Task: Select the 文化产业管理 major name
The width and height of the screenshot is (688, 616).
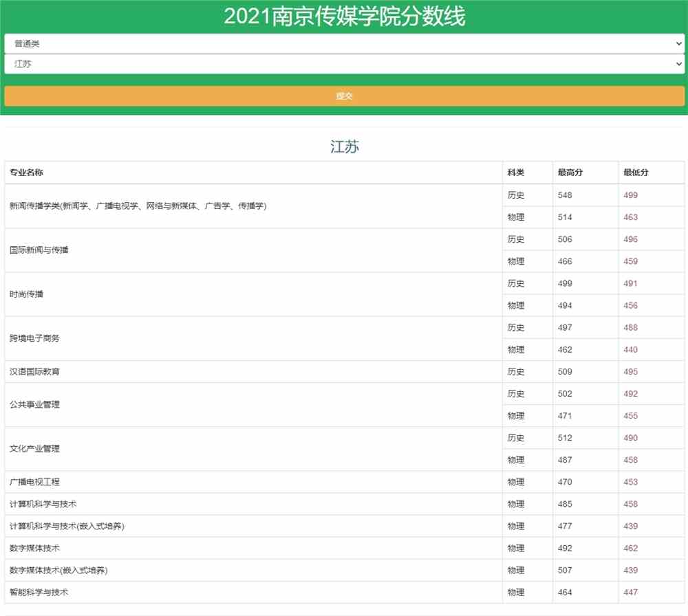Action: tap(34, 449)
